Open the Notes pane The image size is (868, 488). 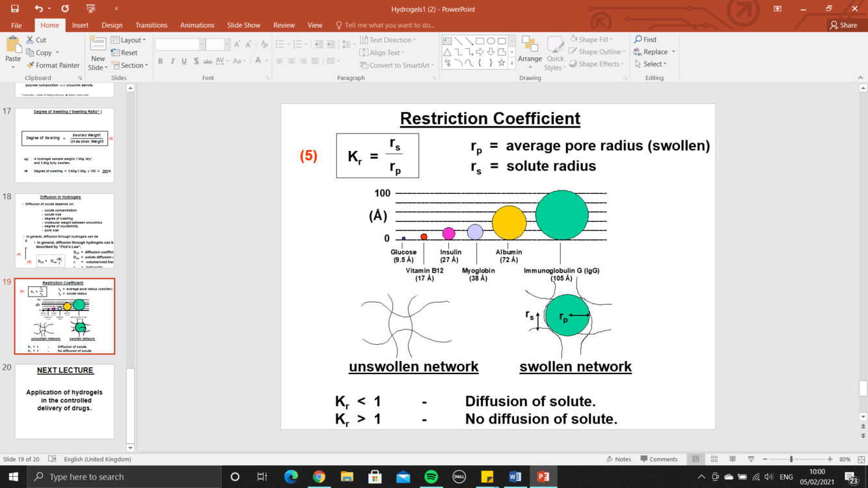tap(618, 459)
